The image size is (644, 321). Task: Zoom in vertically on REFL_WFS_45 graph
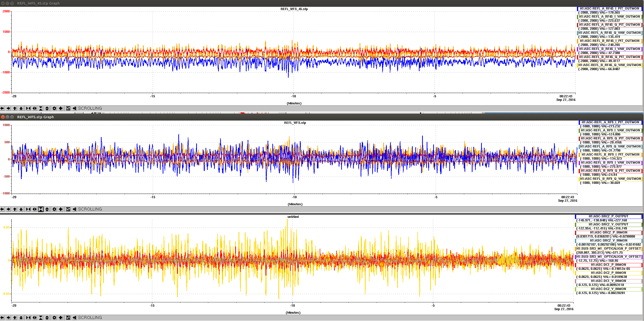pyautogui.click(x=41, y=108)
